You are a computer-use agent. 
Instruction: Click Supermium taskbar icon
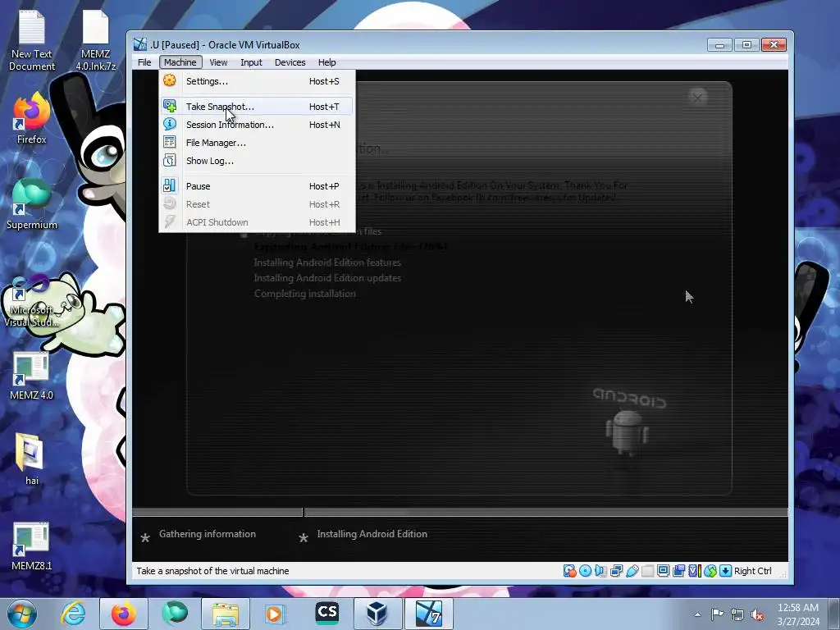(x=175, y=614)
